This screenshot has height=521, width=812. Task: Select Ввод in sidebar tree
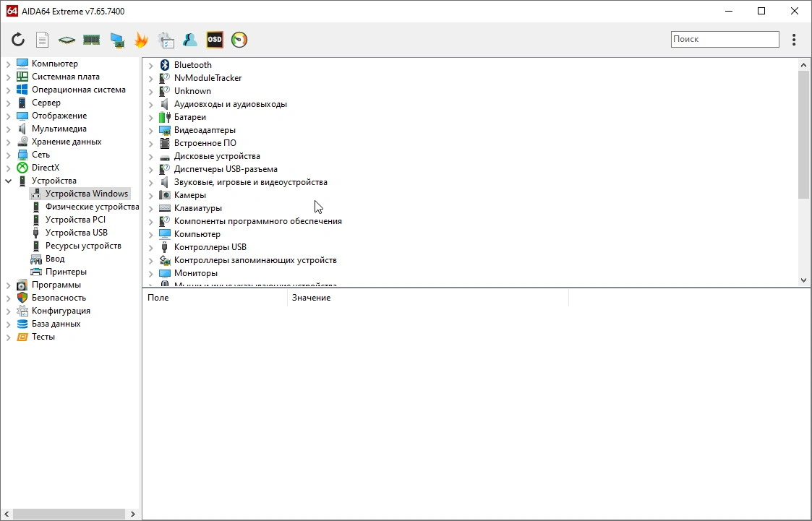pos(55,259)
